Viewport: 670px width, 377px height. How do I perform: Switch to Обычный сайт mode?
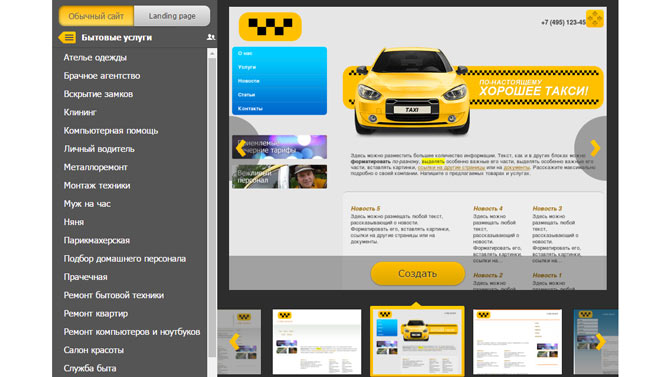point(96,16)
